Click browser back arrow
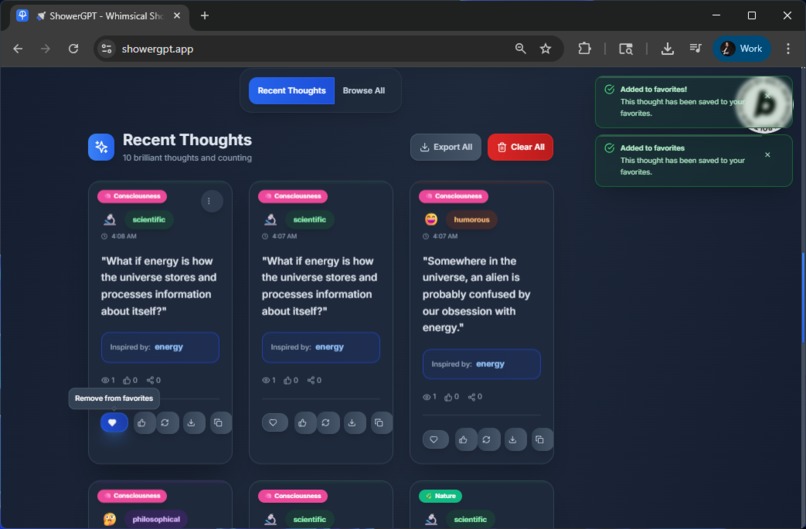This screenshot has width=806, height=529. point(18,49)
